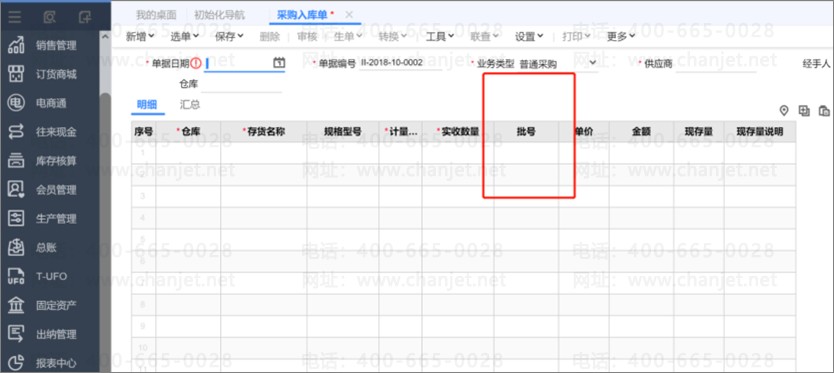
Task: Click the 金额 column header
Action: coord(641,131)
